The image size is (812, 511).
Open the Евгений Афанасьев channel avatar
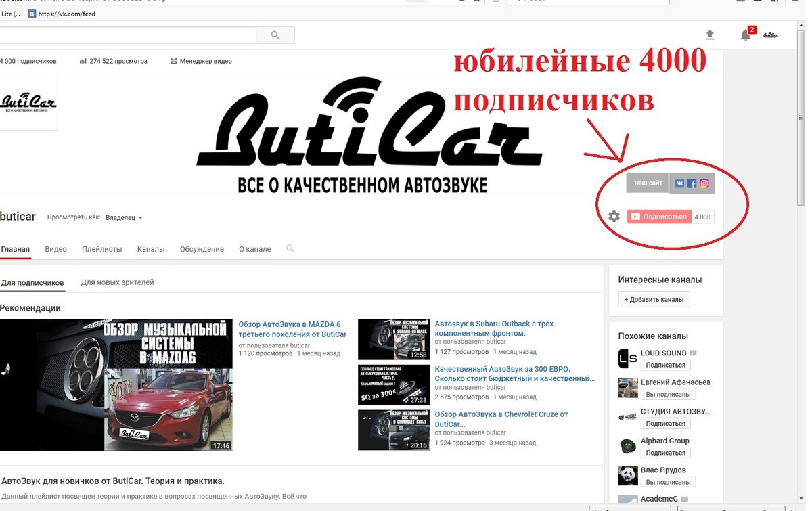(x=628, y=388)
